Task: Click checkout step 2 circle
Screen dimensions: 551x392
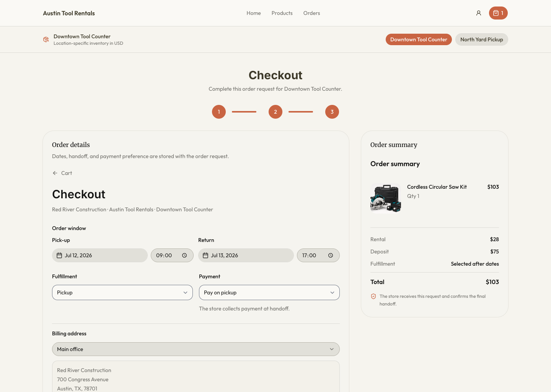Action: [x=275, y=112]
